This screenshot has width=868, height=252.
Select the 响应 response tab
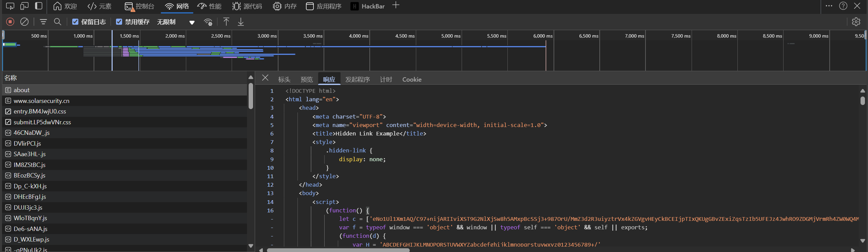tap(329, 79)
